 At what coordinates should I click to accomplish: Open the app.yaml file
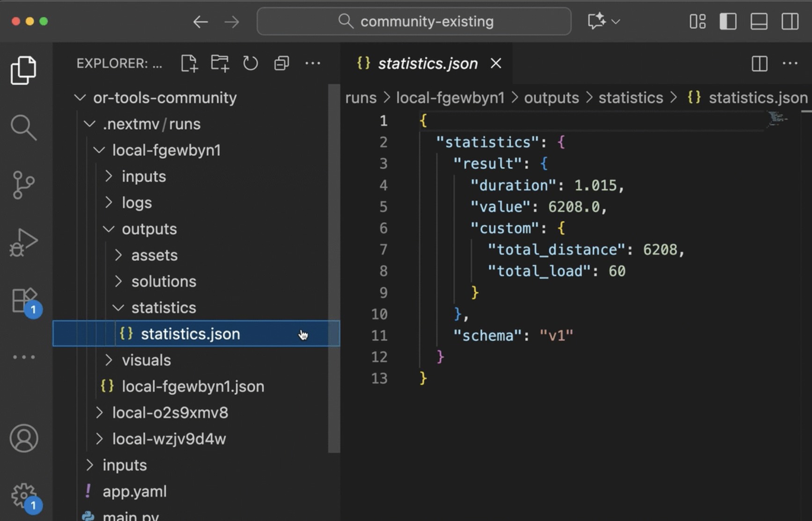pyautogui.click(x=134, y=491)
